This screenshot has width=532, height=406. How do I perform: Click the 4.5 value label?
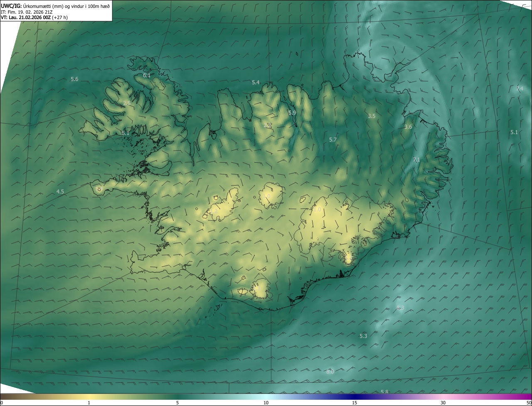(60, 191)
